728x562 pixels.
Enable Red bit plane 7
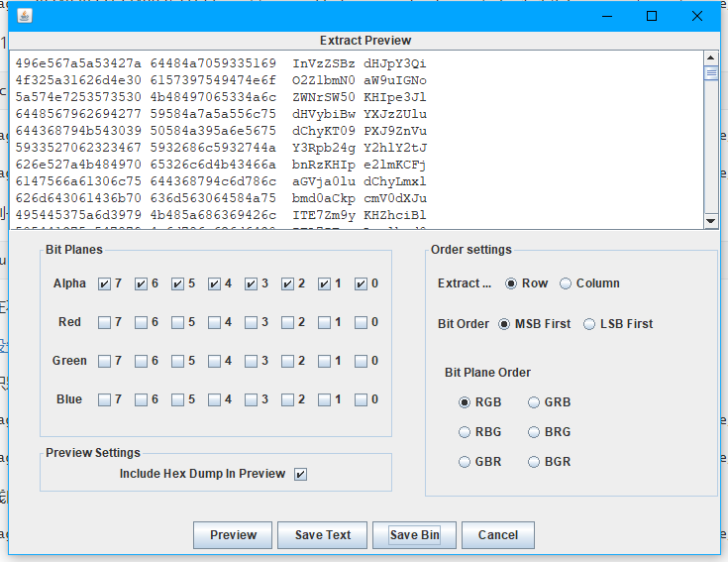click(x=104, y=322)
